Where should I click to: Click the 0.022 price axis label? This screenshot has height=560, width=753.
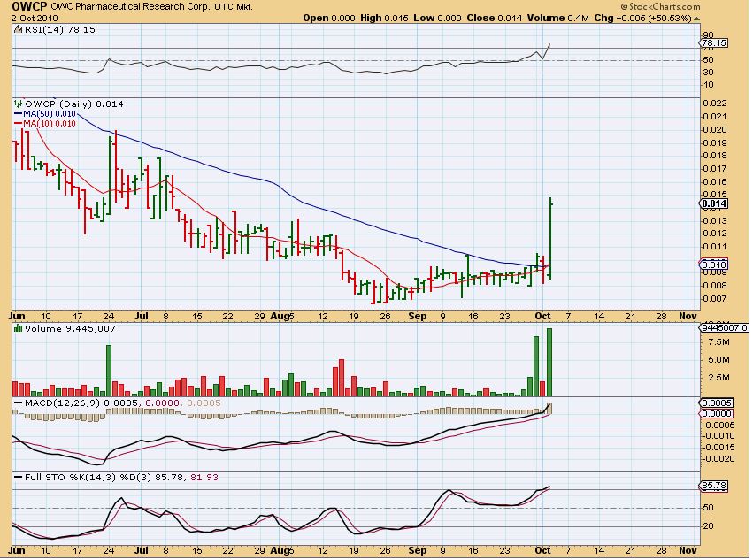[714, 104]
